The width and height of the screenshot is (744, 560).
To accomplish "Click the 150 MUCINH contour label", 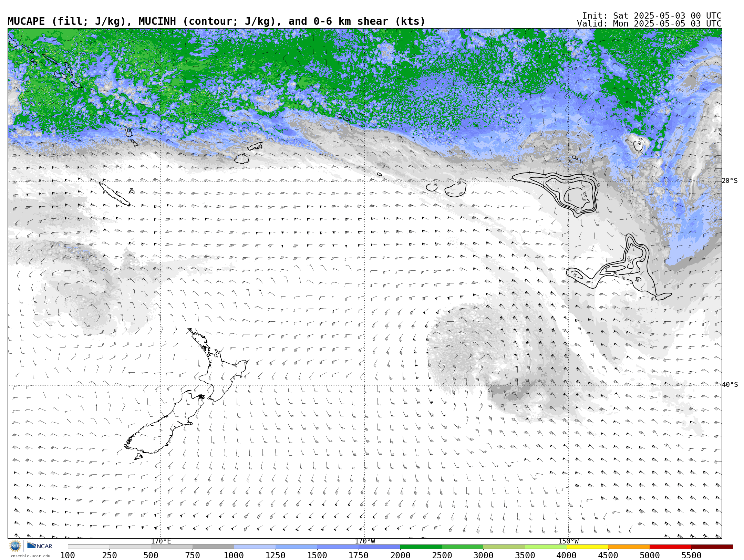I will click(585, 195).
